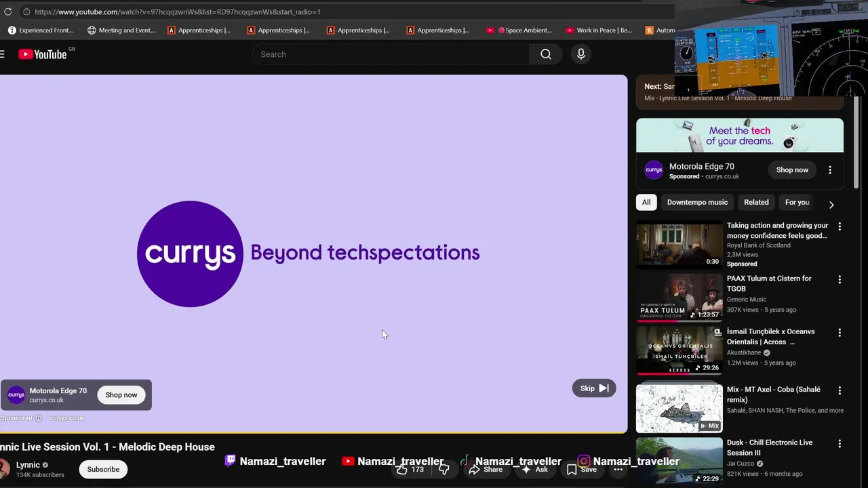Click the Currys logo in the sidebar ad

(x=654, y=170)
